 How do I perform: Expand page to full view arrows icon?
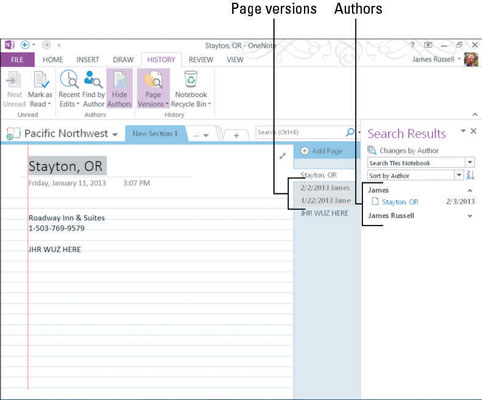coord(283,156)
